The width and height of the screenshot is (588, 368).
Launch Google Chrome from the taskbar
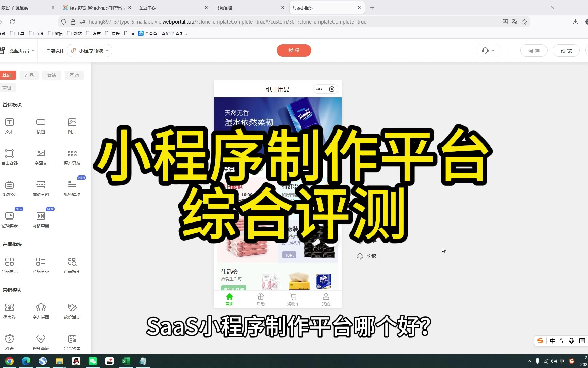(10, 361)
